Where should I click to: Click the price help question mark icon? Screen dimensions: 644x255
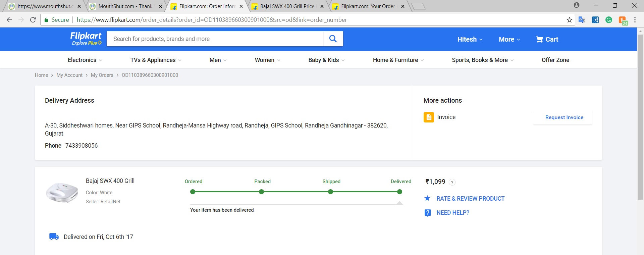point(452,182)
